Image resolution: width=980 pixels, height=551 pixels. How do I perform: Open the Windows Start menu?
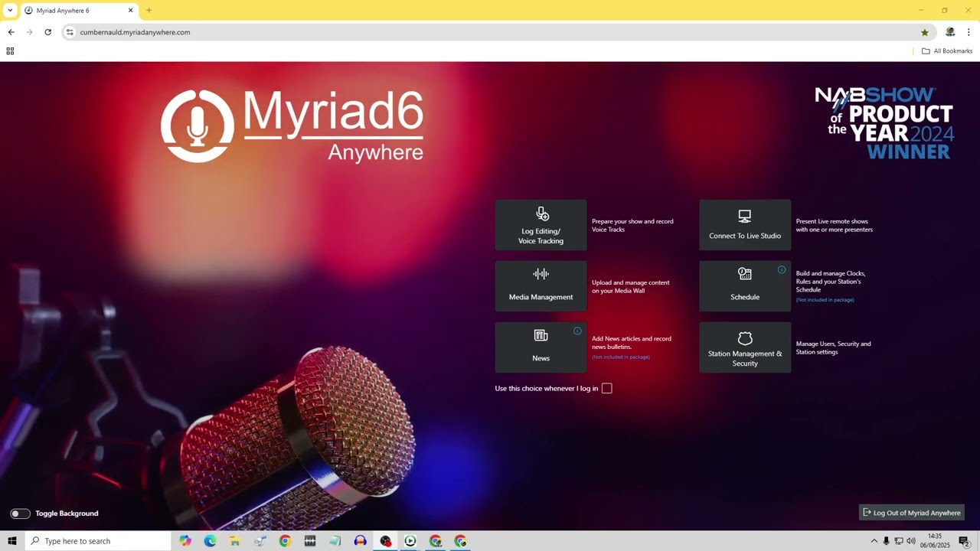click(12, 541)
